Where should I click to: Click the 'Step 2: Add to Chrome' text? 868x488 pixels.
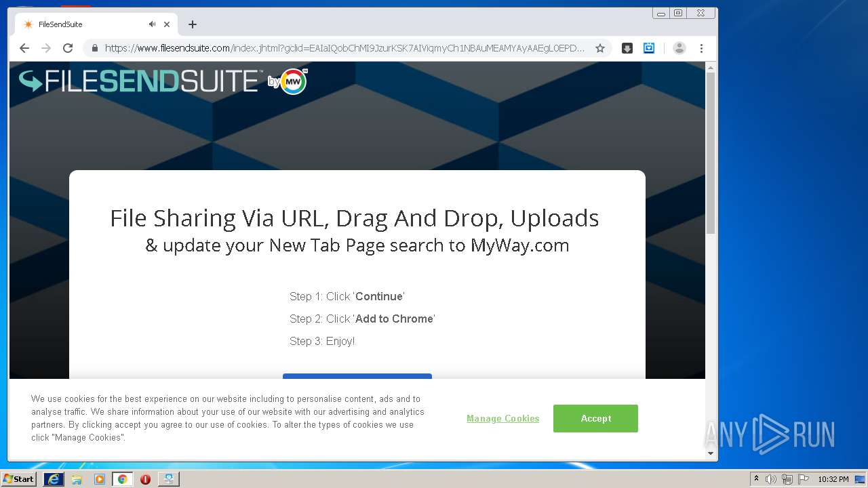[x=362, y=319]
